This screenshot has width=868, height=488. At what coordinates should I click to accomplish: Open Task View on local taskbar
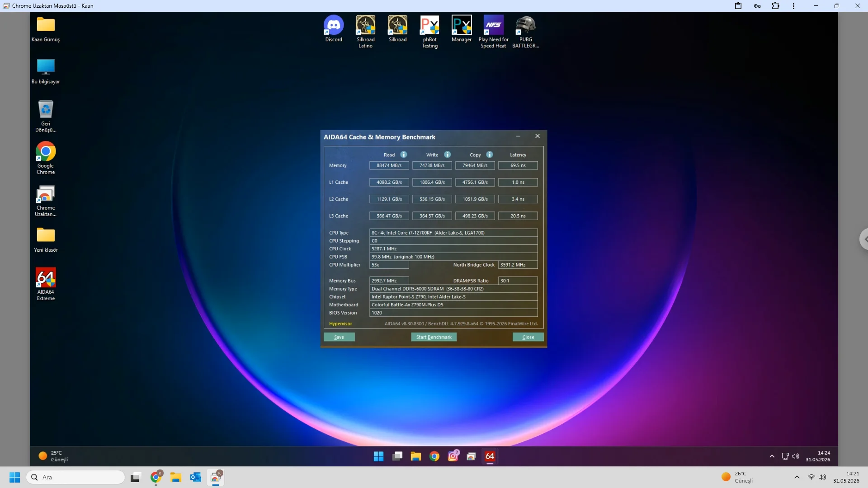pos(136,477)
